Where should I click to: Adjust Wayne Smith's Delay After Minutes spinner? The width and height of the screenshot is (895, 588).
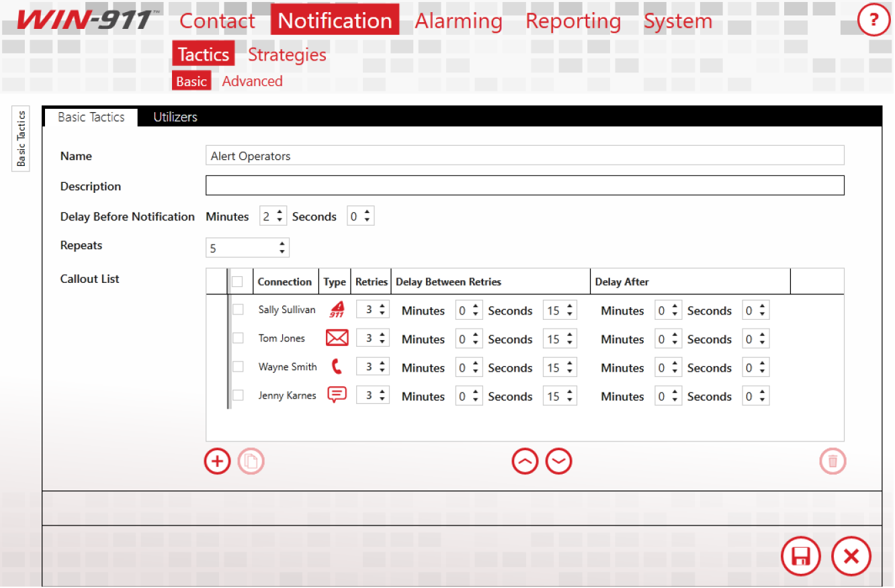click(x=668, y=368)
